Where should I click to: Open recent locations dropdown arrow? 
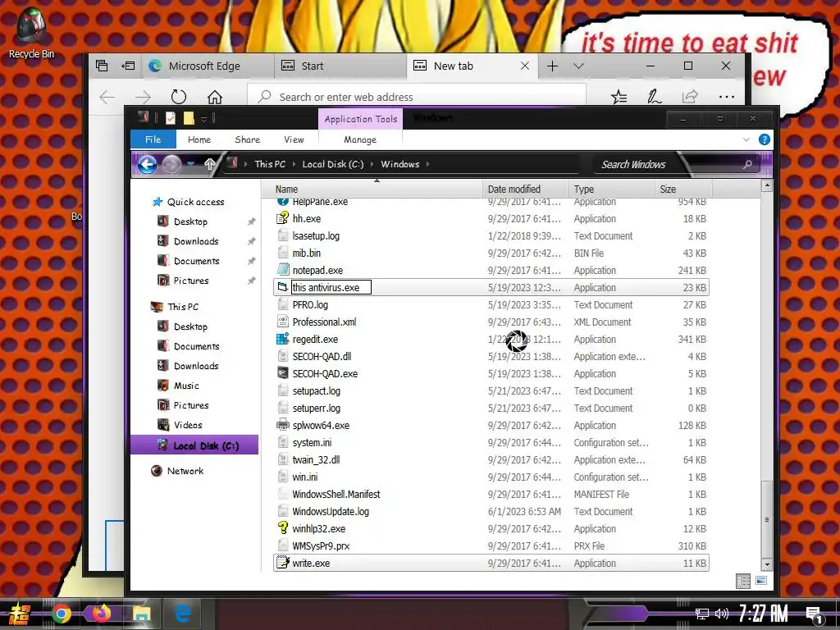point(190,164)
